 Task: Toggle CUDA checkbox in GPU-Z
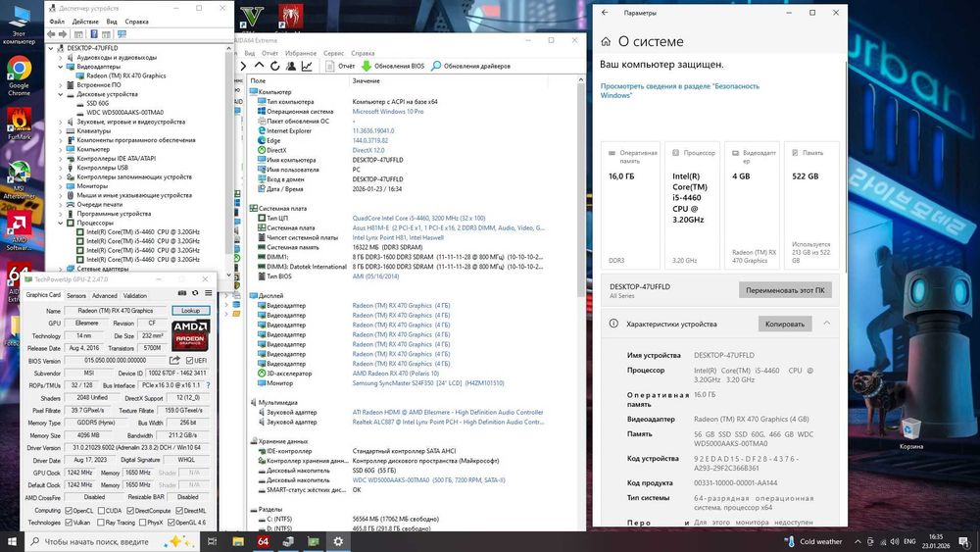coord(101,511)
